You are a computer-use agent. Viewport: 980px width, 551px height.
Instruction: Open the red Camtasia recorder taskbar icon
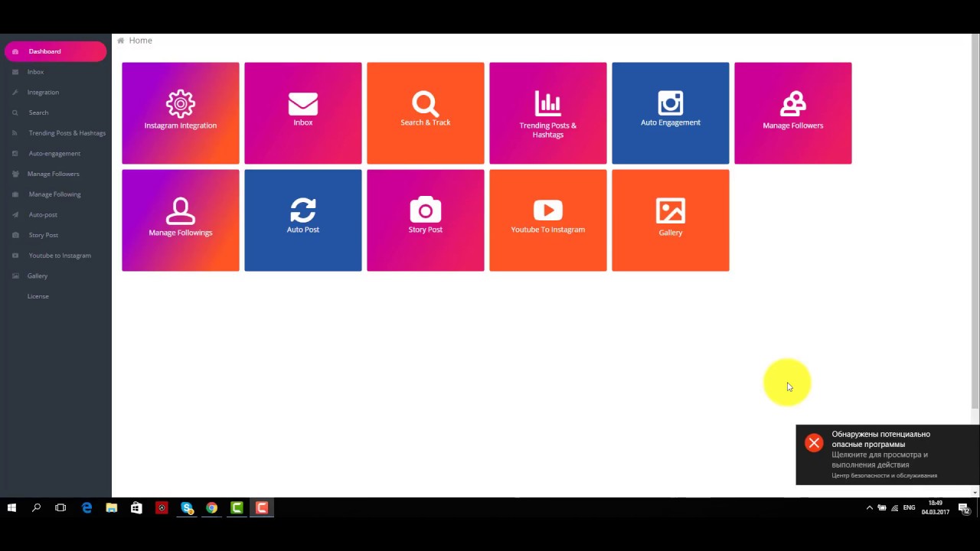click(x=262, y=507)
